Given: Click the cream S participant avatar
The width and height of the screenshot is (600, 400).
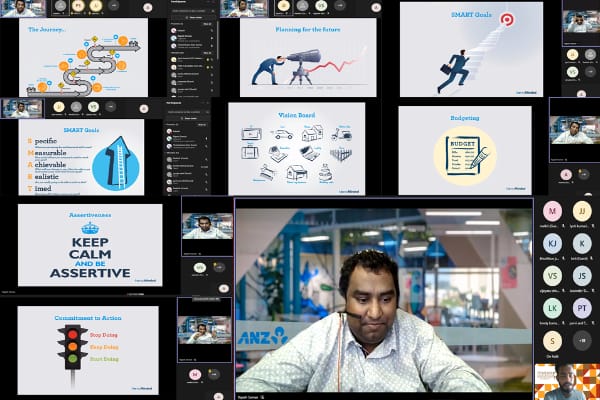Looking at the screenshot, I should pos(552,339).
